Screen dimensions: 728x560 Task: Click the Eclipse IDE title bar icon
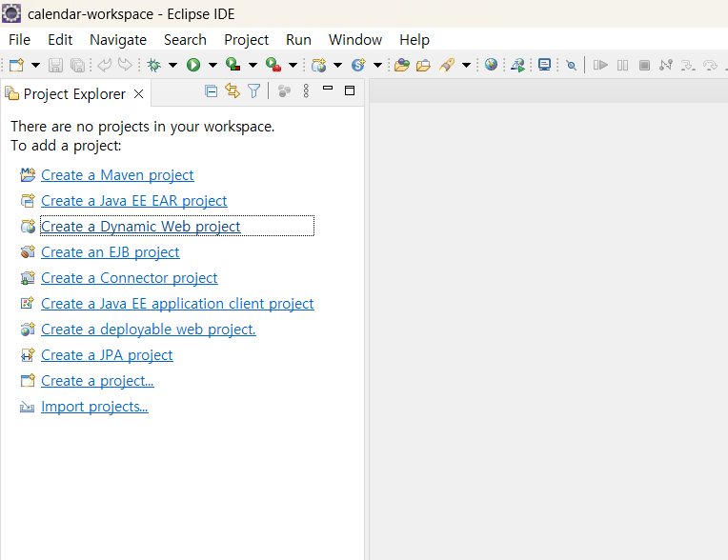pos(11,13)
